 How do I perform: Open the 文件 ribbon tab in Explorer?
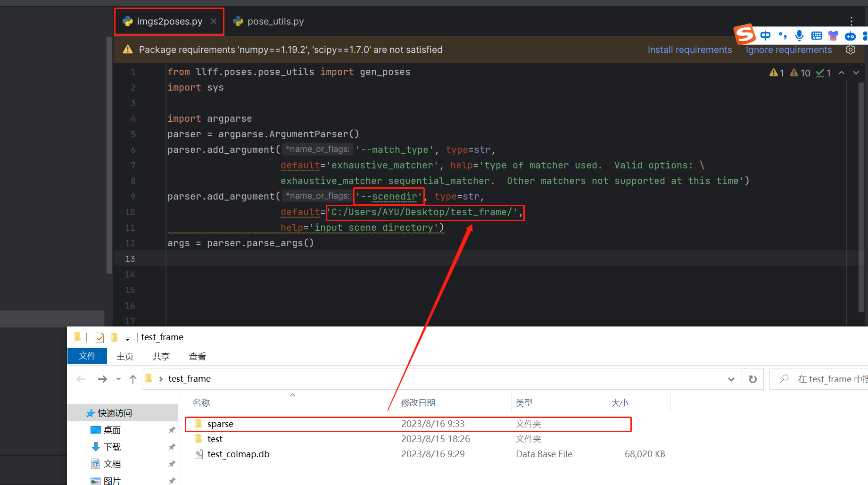coord(87,356)
